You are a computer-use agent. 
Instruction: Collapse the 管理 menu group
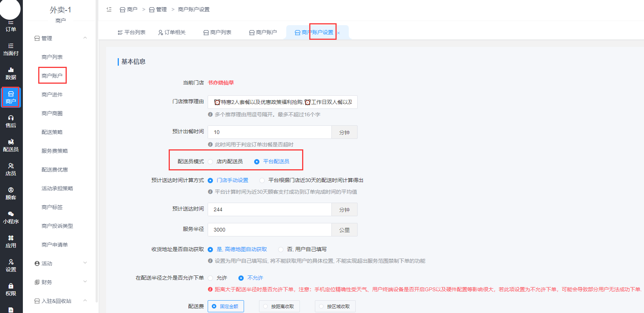click(85, 38)
